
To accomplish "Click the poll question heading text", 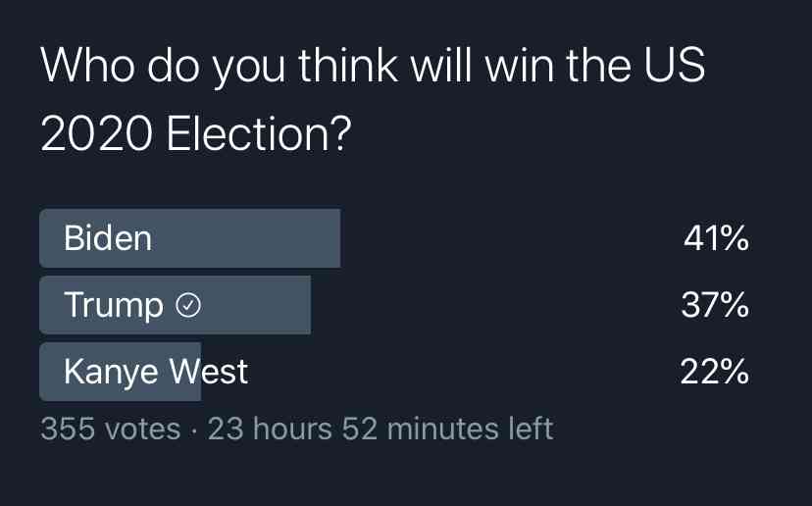I will [373, 99].
